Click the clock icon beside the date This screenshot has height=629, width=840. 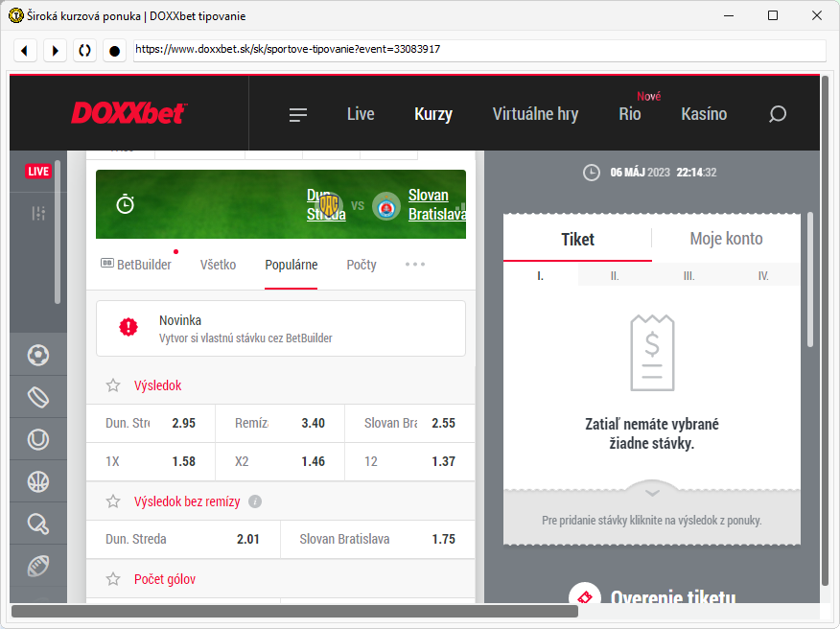point(592,173)
